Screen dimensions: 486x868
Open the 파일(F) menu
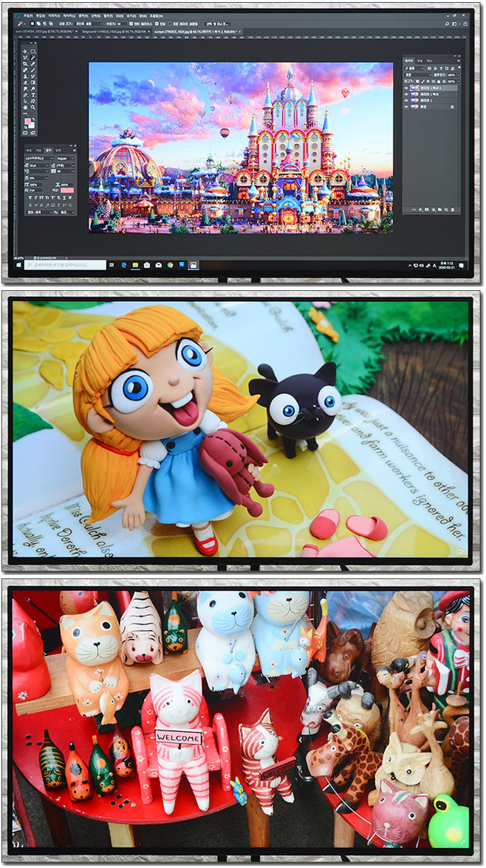click(x=28, y=16)
